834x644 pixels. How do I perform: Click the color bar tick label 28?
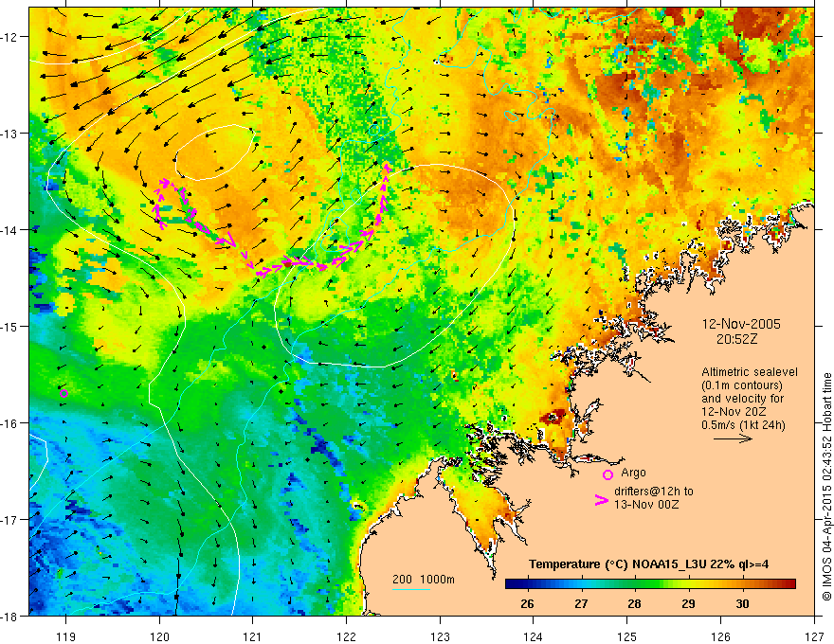[634, 604]
